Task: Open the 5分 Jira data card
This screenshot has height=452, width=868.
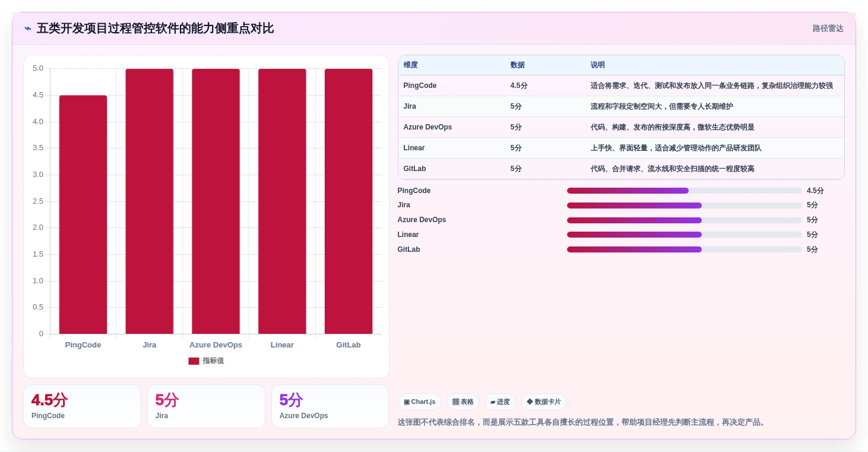Action: click(206, 406)
